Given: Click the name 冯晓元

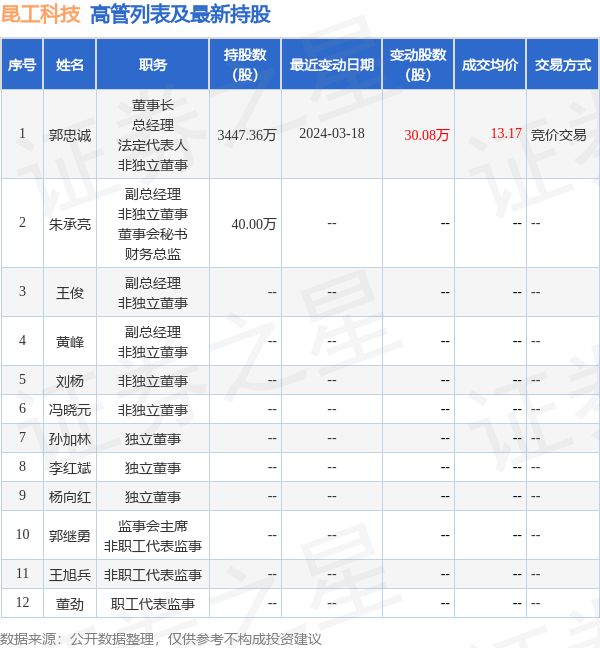Looking at the screenshot, I should tap(70, 410).
